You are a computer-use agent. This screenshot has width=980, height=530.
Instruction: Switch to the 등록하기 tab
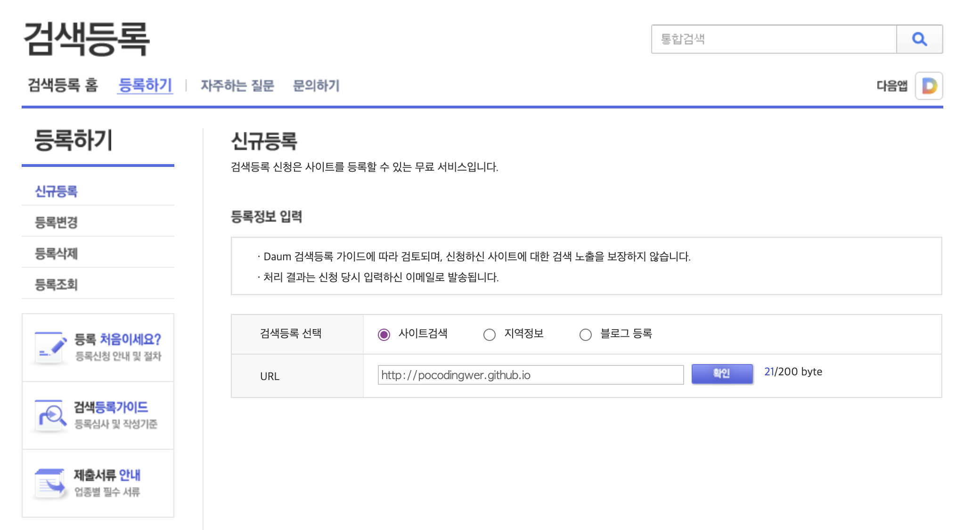145,85
